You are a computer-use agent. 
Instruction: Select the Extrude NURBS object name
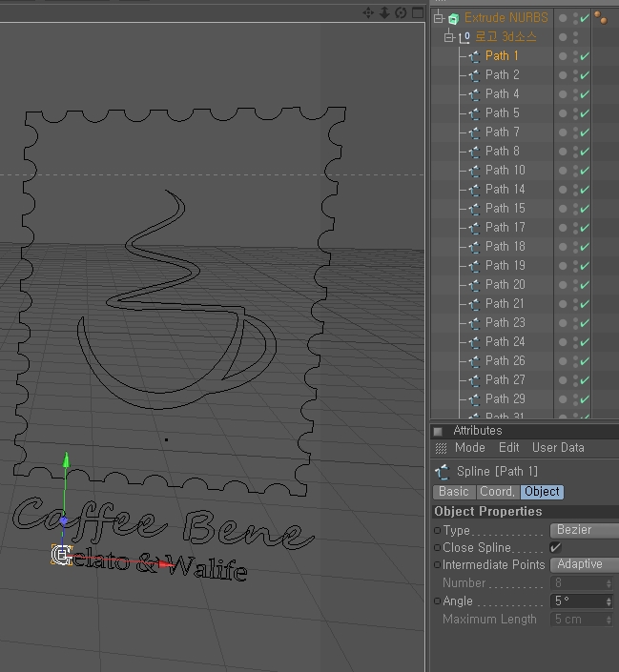[506, 18]
